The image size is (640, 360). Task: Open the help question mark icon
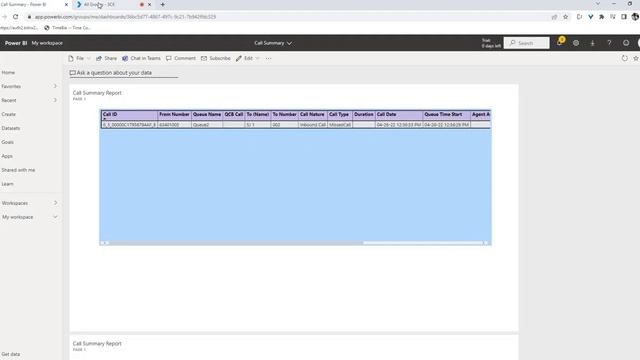[609, 43]
